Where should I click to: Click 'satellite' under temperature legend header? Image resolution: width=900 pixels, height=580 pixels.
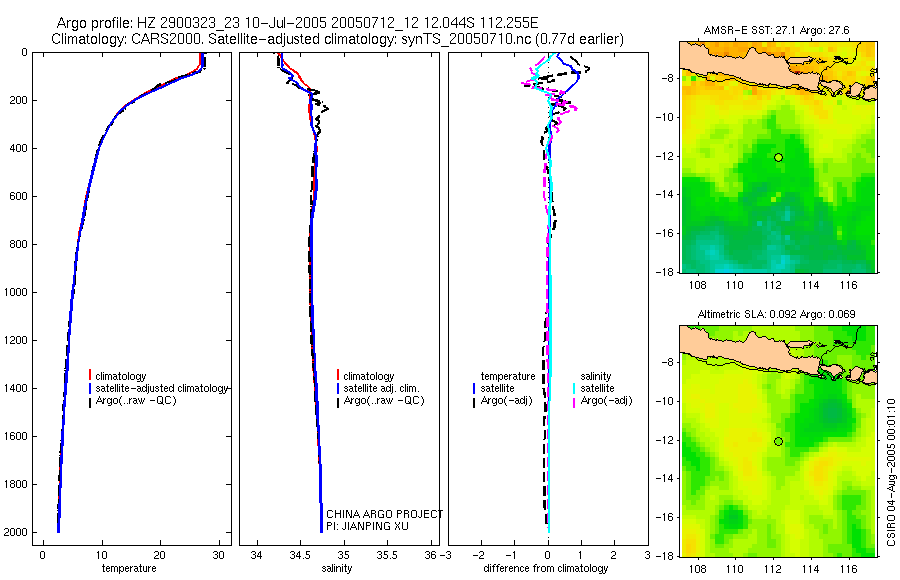(x=498, y=388)
